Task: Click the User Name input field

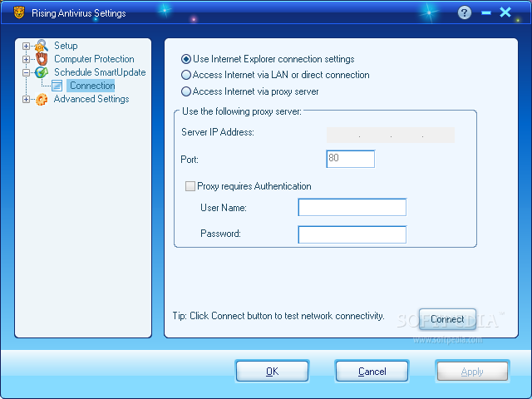Action: pyautogui.click(x=352, y=207)
